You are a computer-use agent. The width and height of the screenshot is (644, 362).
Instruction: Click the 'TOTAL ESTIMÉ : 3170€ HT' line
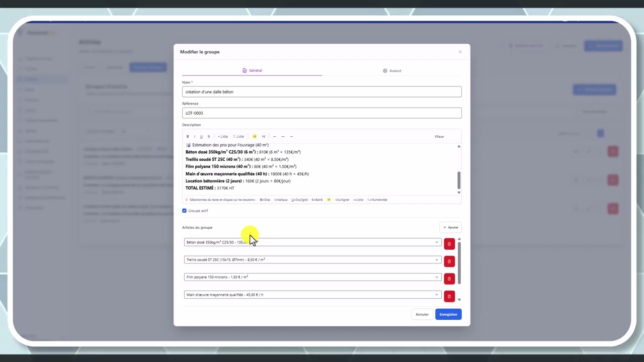[x=210, y=188]
